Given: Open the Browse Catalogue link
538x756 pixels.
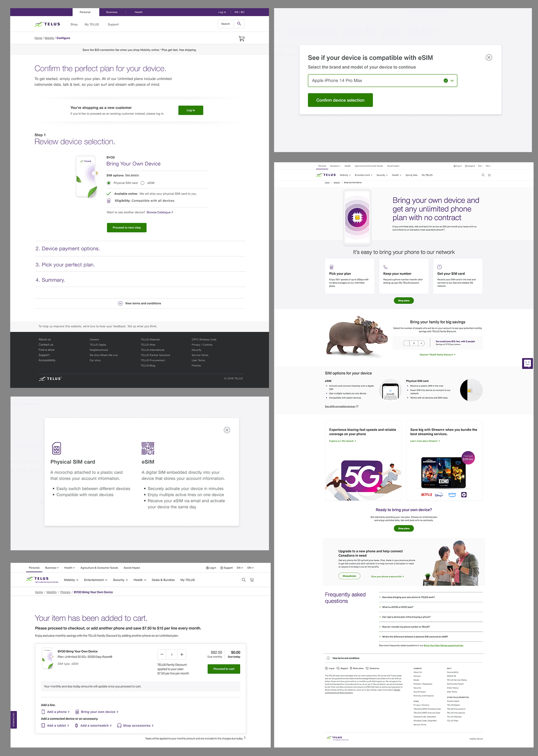Looking at the screenshot, I should click(x=160, y=212).
